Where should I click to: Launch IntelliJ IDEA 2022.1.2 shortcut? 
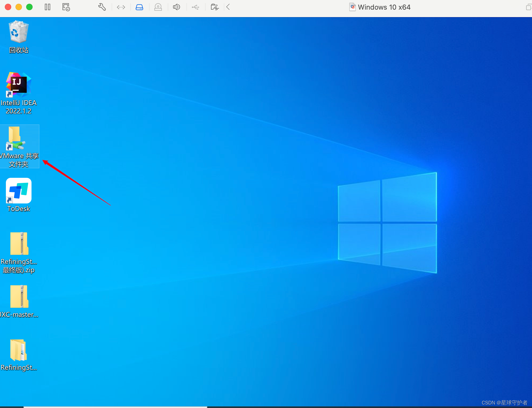19,93
